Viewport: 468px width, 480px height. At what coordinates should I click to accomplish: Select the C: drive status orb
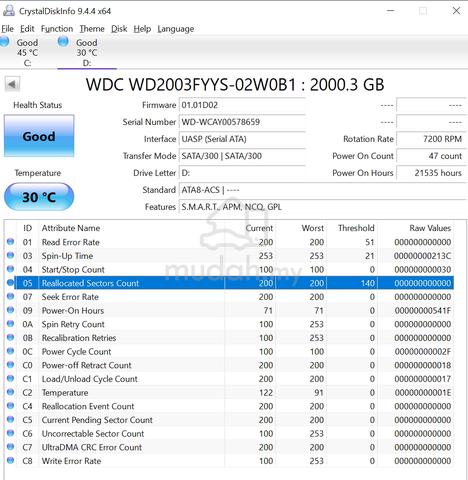[5, 42]
